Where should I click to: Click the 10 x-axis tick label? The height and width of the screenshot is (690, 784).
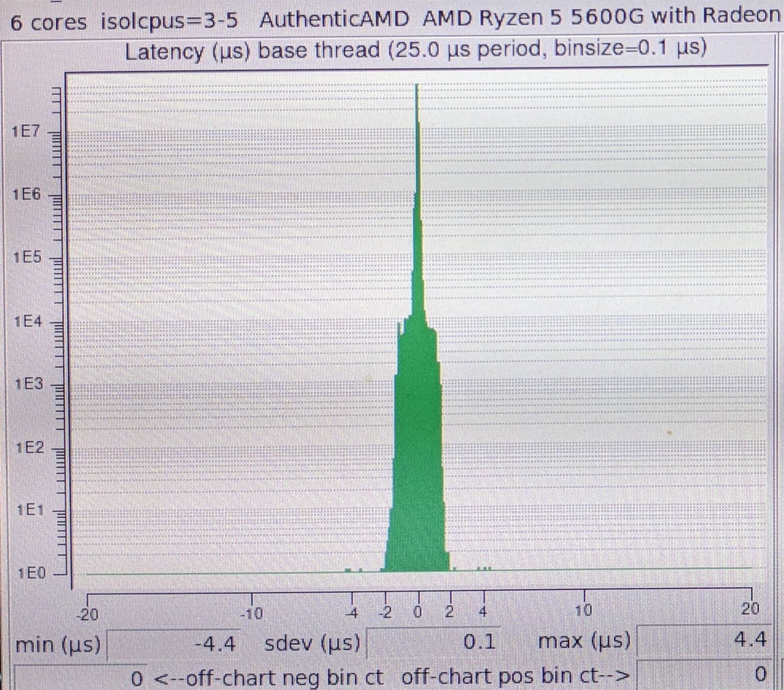coord(583,610)
